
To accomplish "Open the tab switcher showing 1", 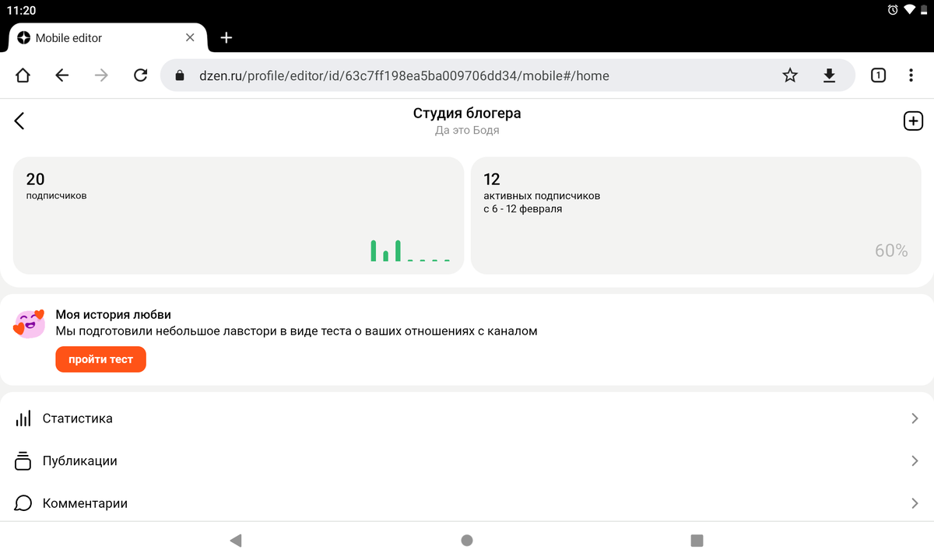I will (x=878, y=75).
